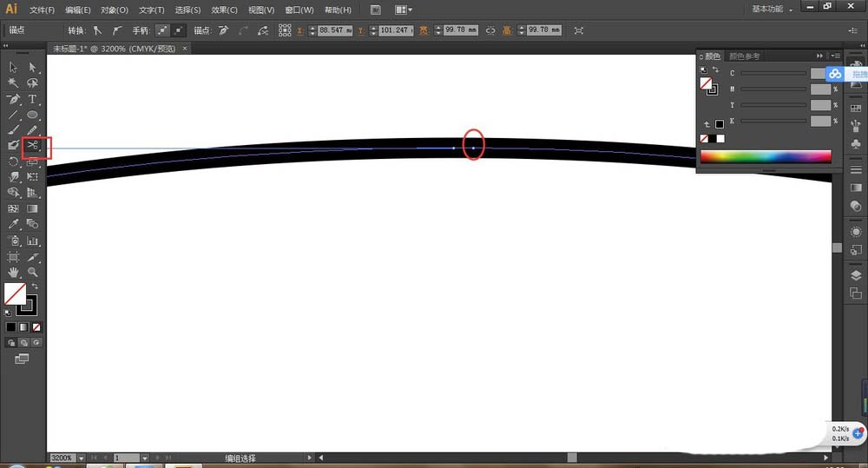Screen dimensions: 868x468
Task: Open the 编辑(E) menu
Action: coord(78,10)
